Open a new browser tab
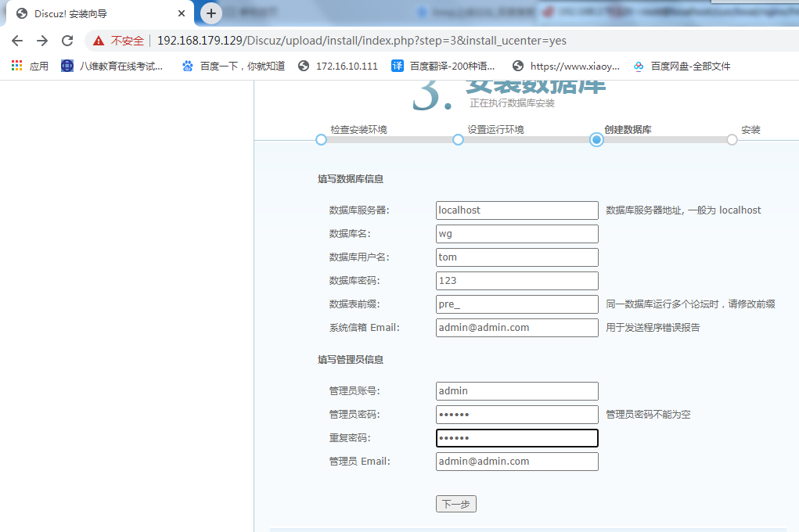The image size is (799, 532). [210, 13]
